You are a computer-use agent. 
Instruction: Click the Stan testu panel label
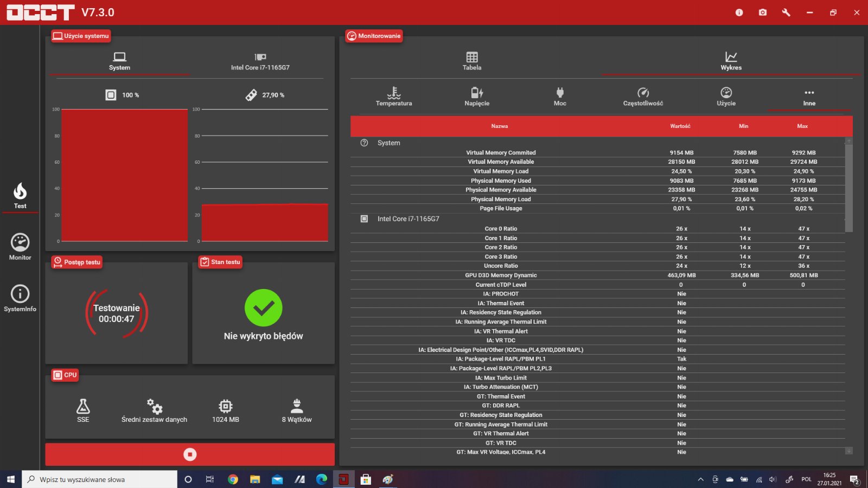[x=220, y=262]
